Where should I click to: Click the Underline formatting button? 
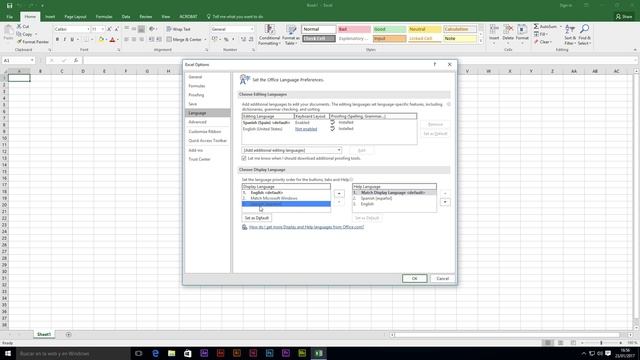pos(72,40)
